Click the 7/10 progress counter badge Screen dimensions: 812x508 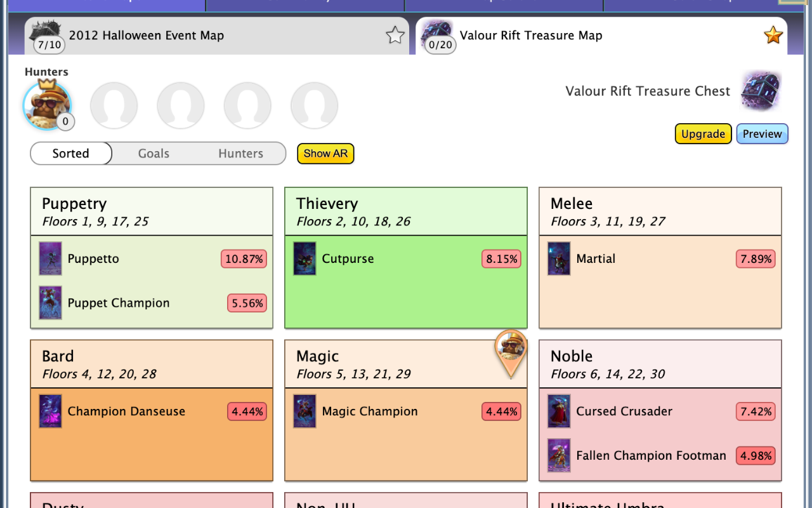click(49, 44)
